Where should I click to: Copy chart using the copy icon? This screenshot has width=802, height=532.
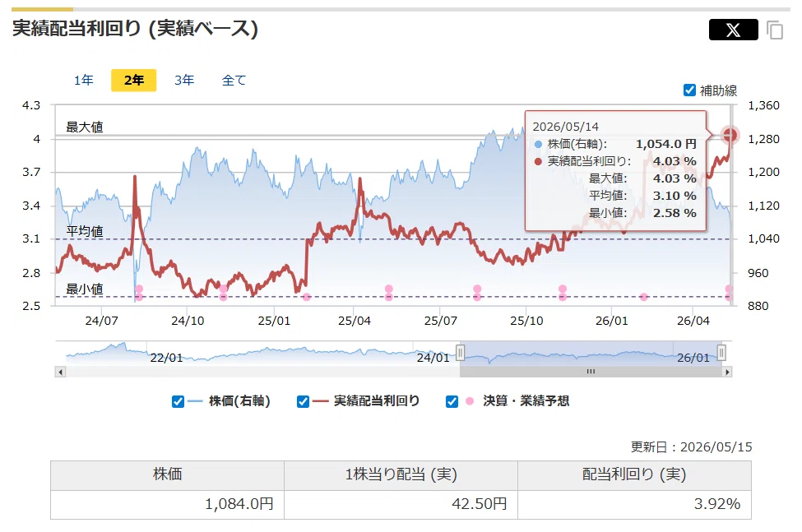tap(775, 30)
